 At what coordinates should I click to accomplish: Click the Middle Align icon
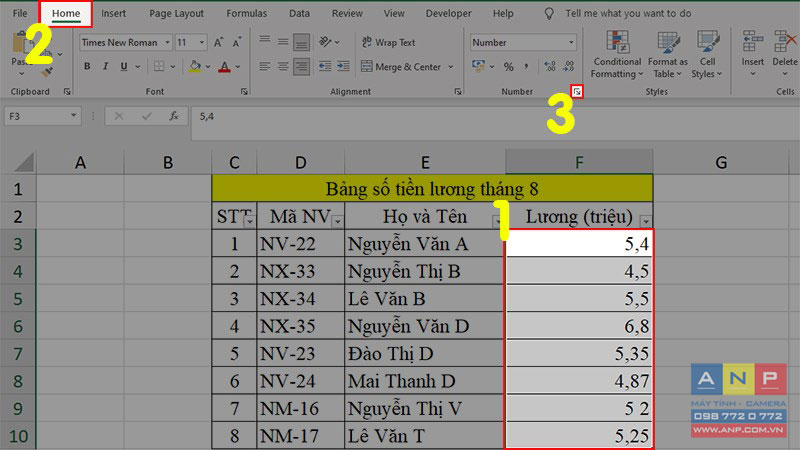pos(283,41)
